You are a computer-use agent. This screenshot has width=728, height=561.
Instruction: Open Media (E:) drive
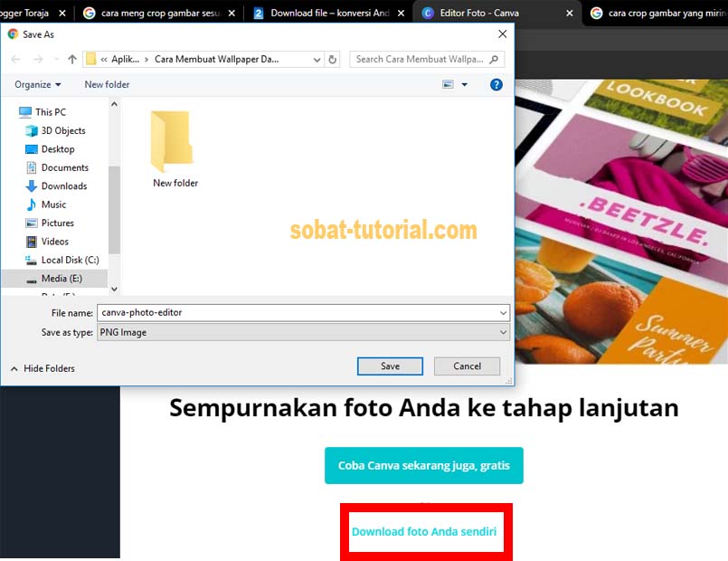click(x=58, y=278)
